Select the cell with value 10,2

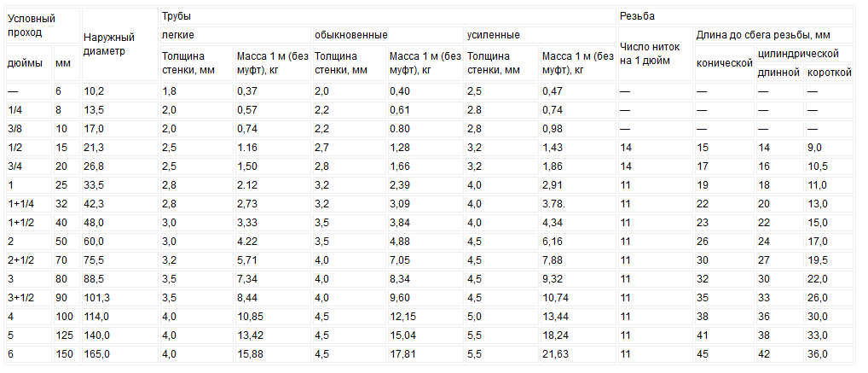coord(119,91)
